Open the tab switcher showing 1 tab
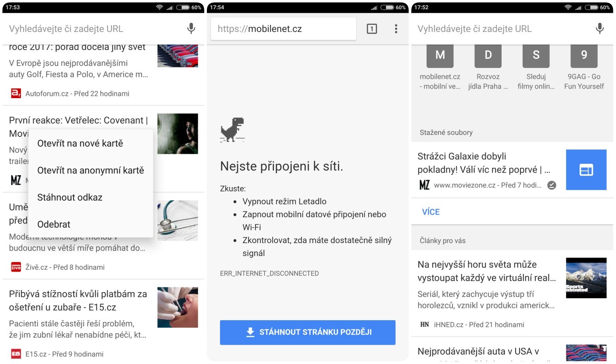The image size is (616, 364). point(371,29)
